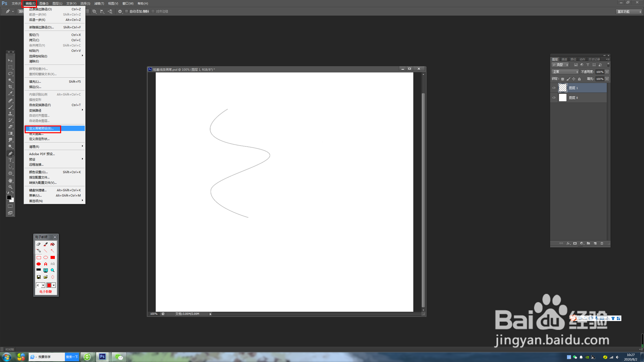Viewport: 644px width, 362px height.
Task: Enable the 自动添加/删除 checkbox
Action: point(127,11)
